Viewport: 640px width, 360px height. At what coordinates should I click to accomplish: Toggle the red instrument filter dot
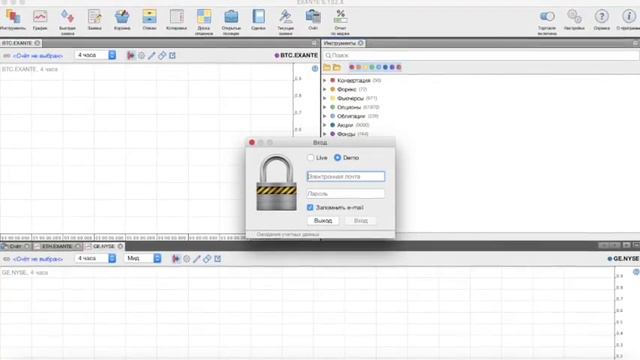[351, 67]
